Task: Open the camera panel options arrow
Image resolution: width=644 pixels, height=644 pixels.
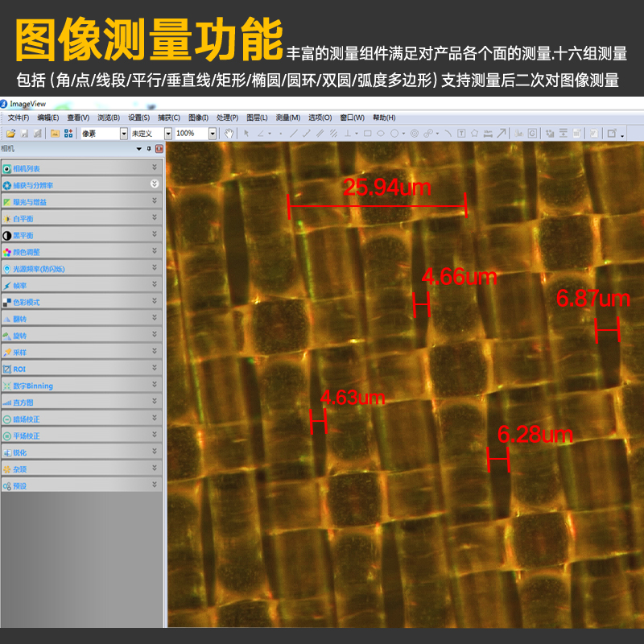Action: (138, 149)
